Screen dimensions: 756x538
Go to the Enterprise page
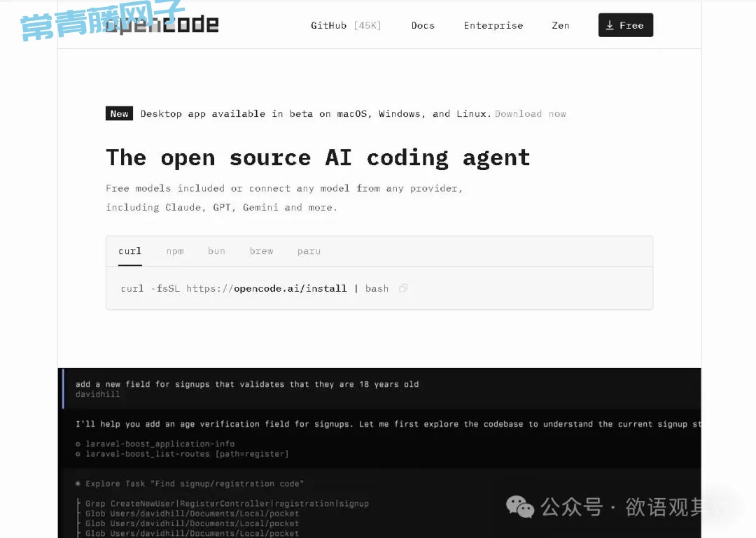493,25
